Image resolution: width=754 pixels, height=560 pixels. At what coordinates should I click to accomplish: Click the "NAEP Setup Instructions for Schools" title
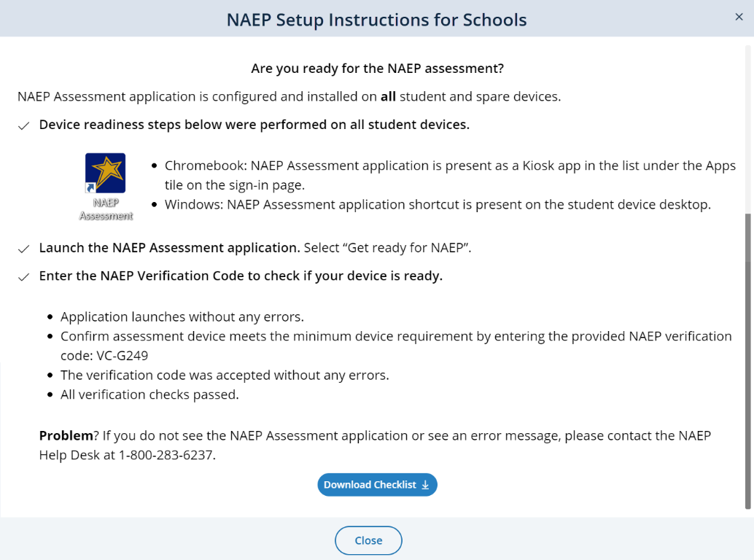tap(376, 20)
